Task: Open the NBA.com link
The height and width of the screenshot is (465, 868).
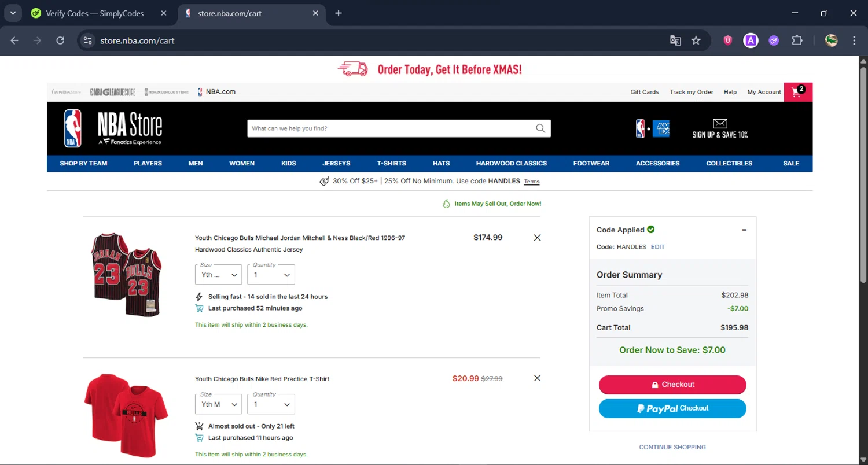Action: click(216, 92)
